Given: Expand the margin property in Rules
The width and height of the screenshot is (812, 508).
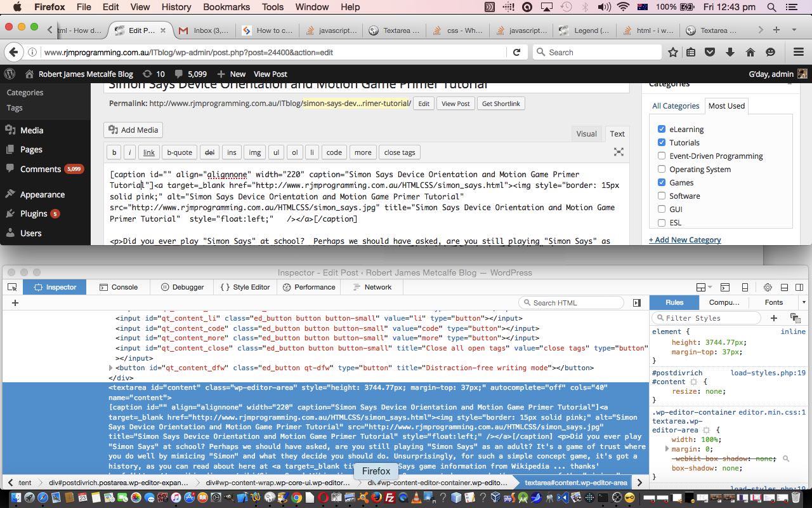Looking at the screenshot, I should click(667, 449).
